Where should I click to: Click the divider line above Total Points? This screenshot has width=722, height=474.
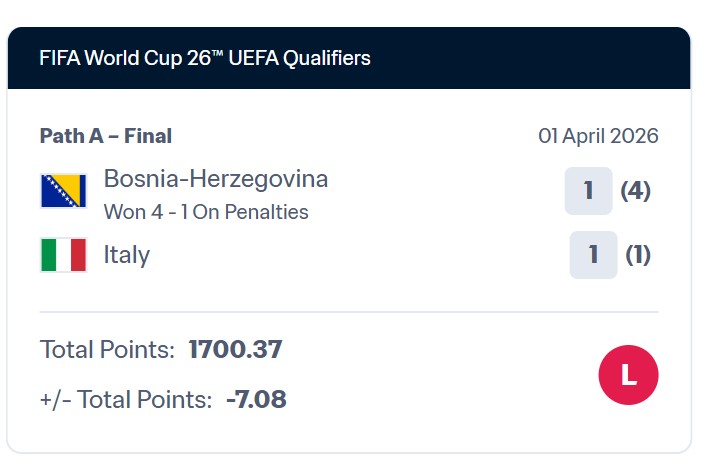(349, 312)
